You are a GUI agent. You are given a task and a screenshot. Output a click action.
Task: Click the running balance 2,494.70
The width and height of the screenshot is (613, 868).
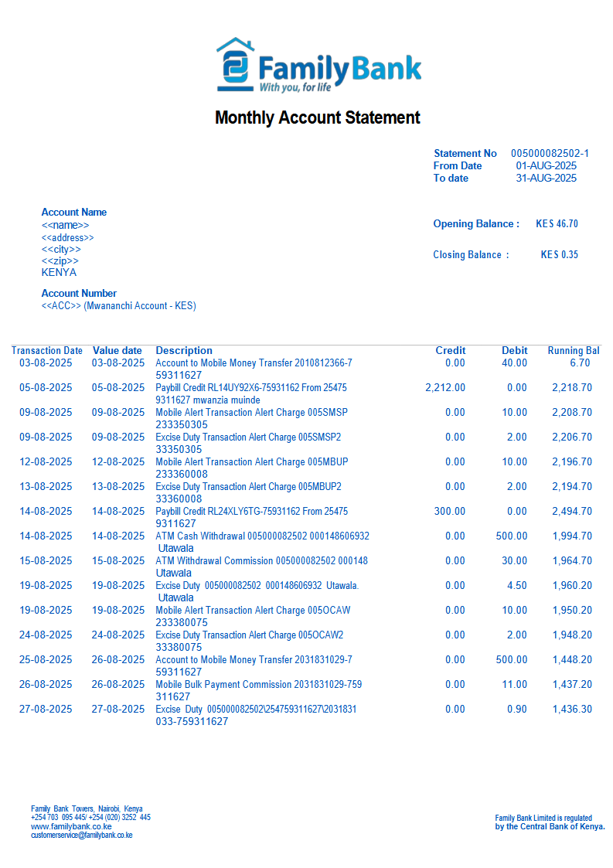coord(571,511)
